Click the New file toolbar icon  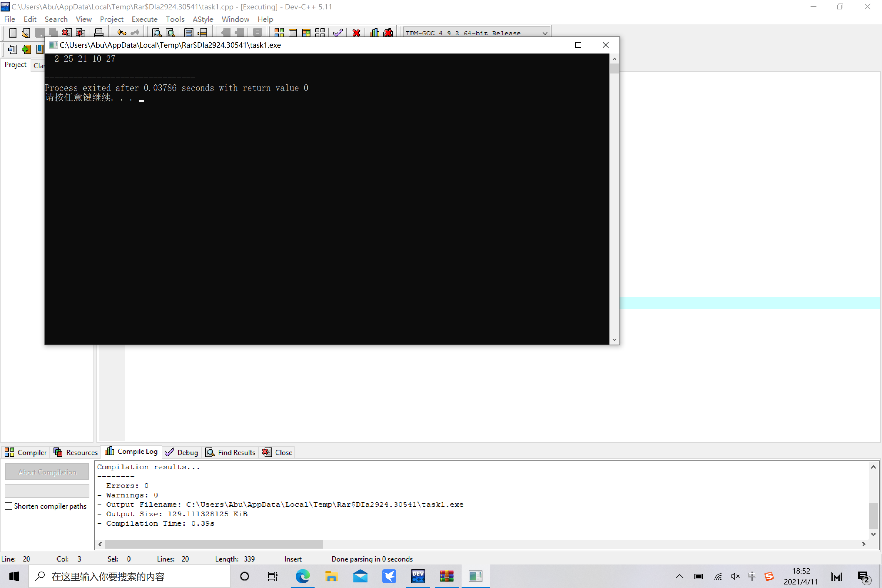point(13,33)
